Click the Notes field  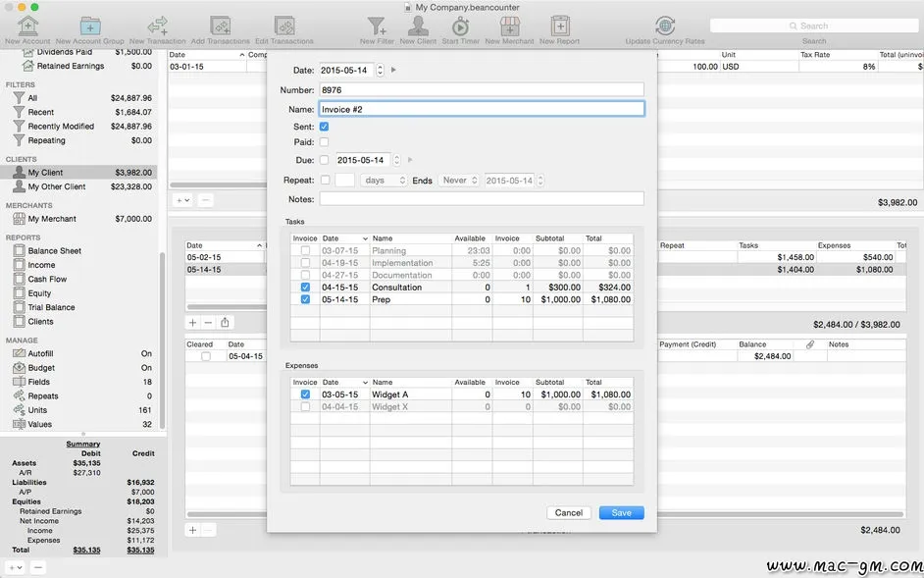pyautogui.click(x=482, y=199)
